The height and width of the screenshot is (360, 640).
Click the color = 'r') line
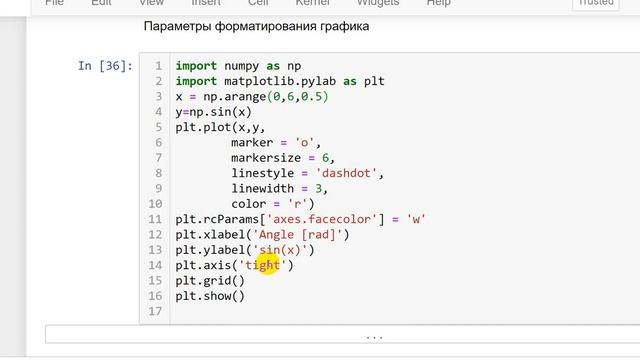click(x=273, y=204)
